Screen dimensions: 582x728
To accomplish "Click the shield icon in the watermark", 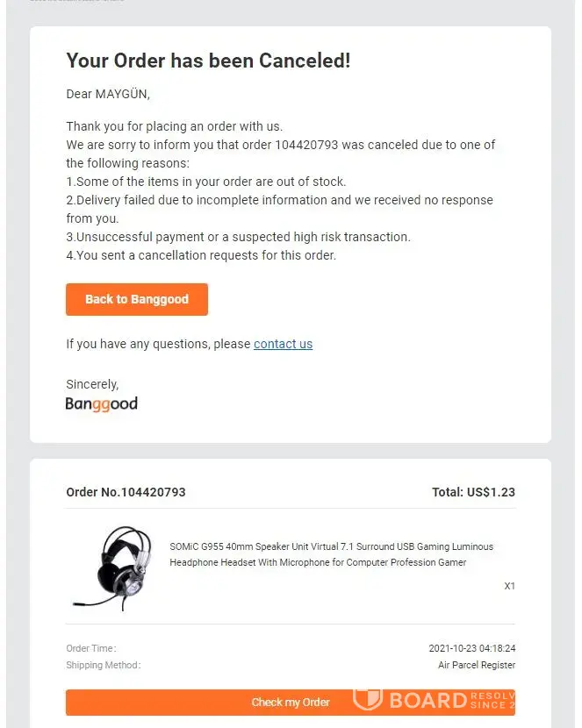I will pos(368,698).
